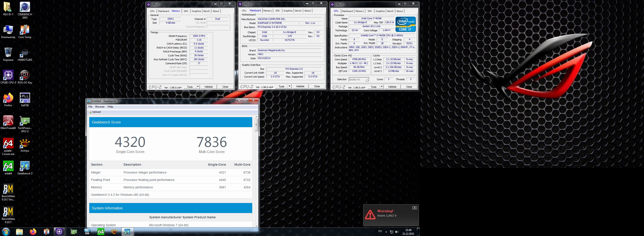Switch to SPD tab in Memory CPU-Z window
Image resolution: width=644 pixels, height=236 pixels.
[186, 11]
